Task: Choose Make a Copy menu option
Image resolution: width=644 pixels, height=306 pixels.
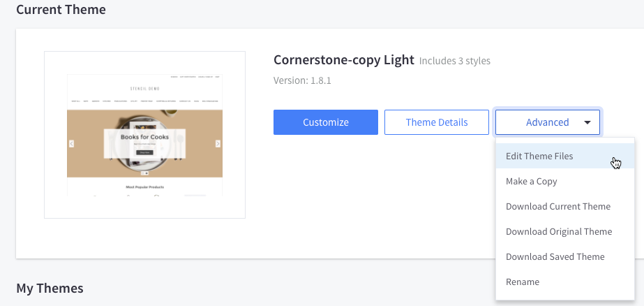Action: pos(531,181)
